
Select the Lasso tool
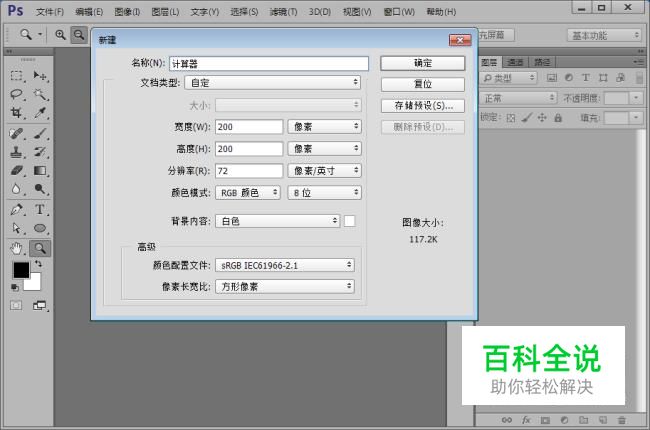(x=17, y=94)
